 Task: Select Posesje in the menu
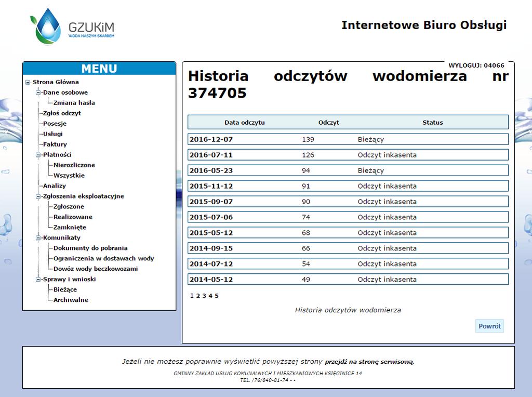[55, 124]
